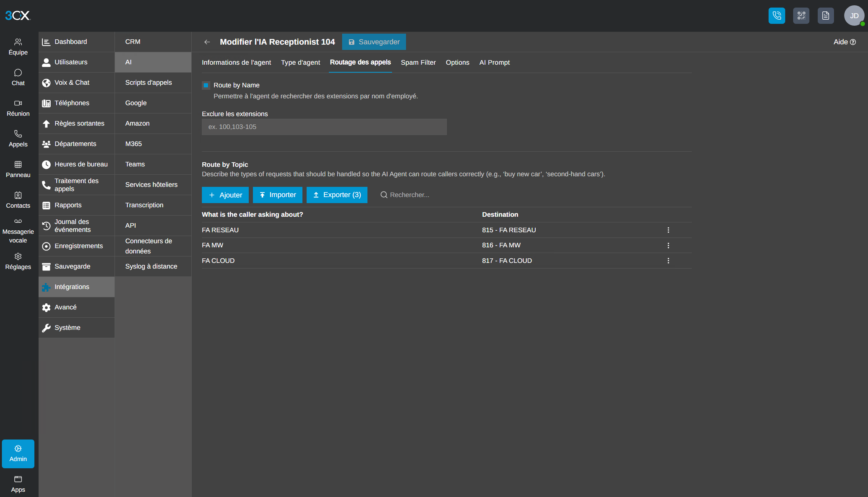The width and height of the screenshot is (868, 497).
Task: Switch to Options tab
Action: pos(457,62)
